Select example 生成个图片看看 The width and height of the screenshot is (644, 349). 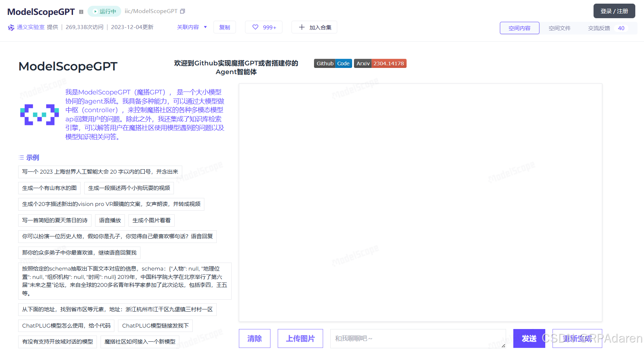coord(151,220)
